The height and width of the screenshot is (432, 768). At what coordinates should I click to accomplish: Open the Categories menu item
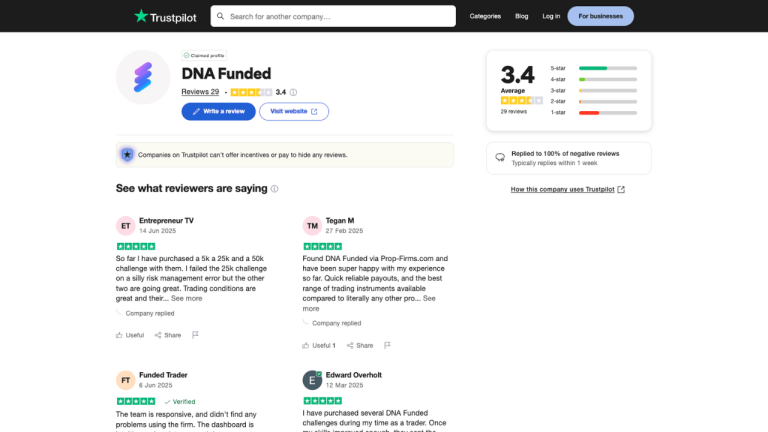[x=485, y=16]
